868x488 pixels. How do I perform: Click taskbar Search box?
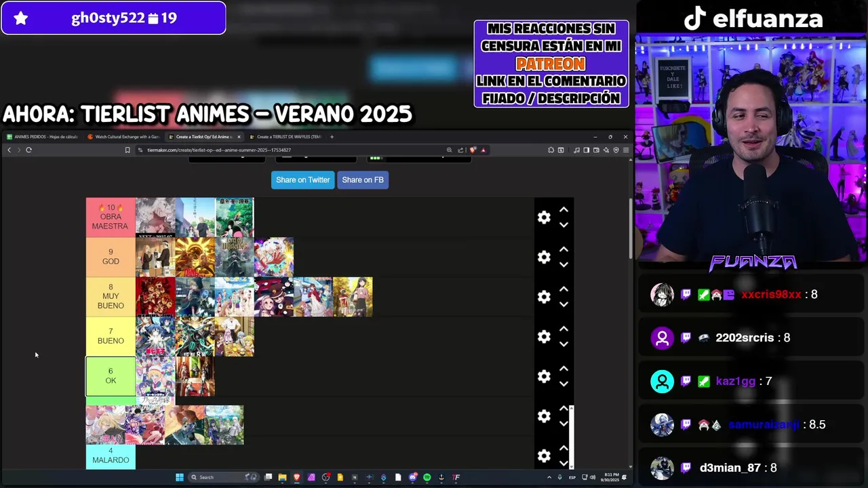pos(224,477)
